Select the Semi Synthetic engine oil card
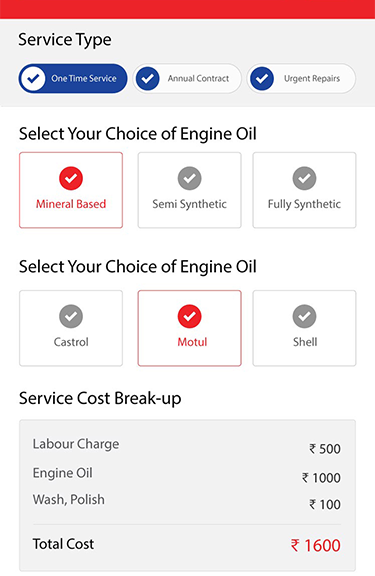The image size is (375, 576). point(190,190)
